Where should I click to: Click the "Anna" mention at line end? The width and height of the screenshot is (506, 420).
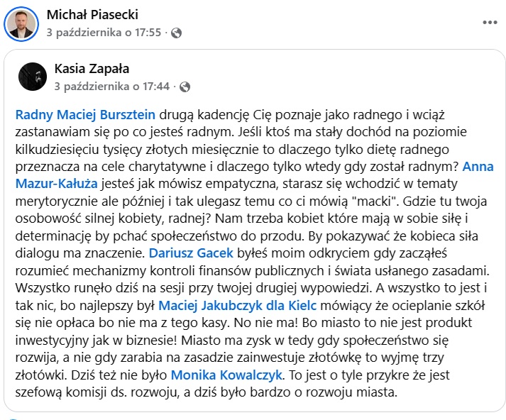pos(478,167)
